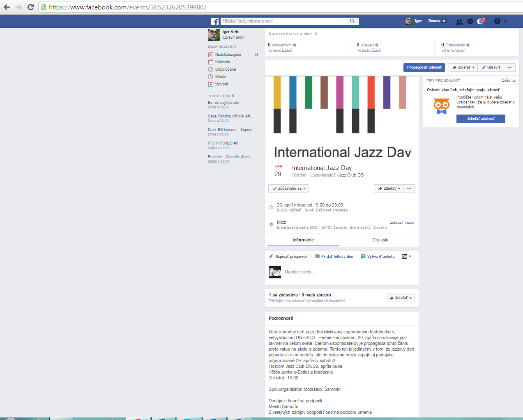Viewport: 523px width, 420px height.
Task: Switch to the Diskusia tab
Action: tap(380, 240)
